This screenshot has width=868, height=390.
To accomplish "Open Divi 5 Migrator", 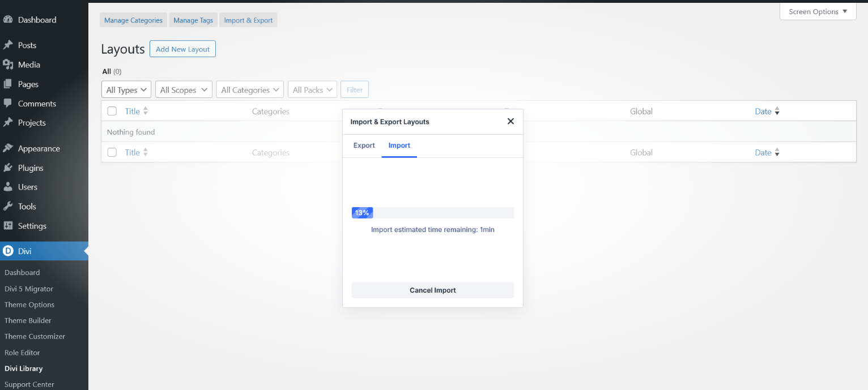I will tap(29, 289).
